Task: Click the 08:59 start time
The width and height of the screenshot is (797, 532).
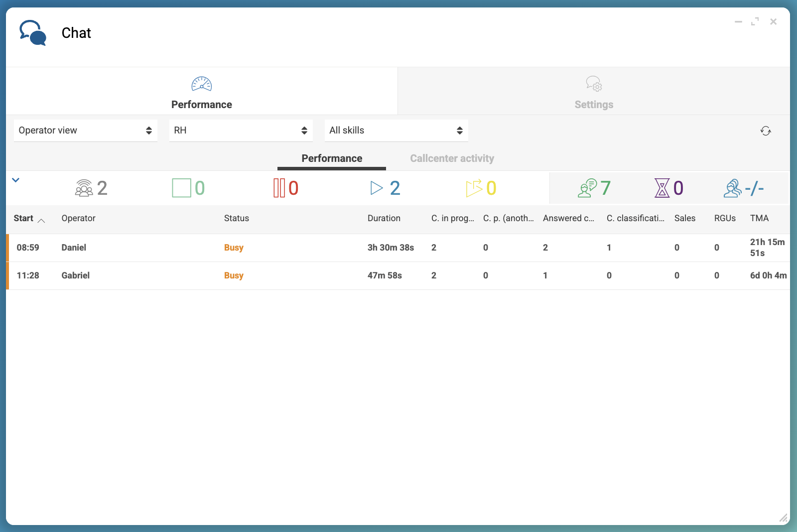Action: click(28, 248)
